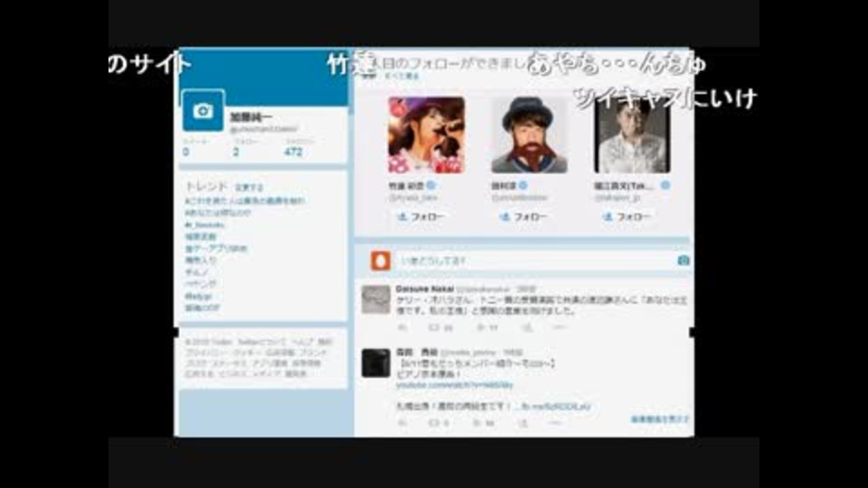The image size is (868, 488).
Task: Click the camera icon in compose box
Action: (684, 260)
